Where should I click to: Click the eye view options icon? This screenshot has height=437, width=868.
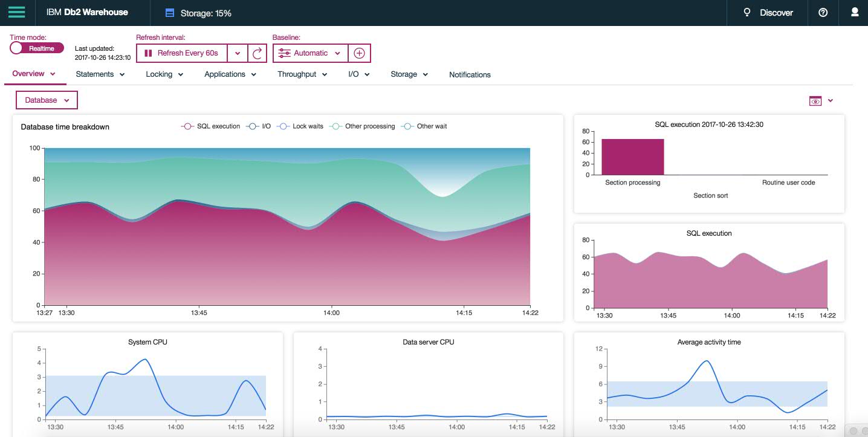[815, 101]
